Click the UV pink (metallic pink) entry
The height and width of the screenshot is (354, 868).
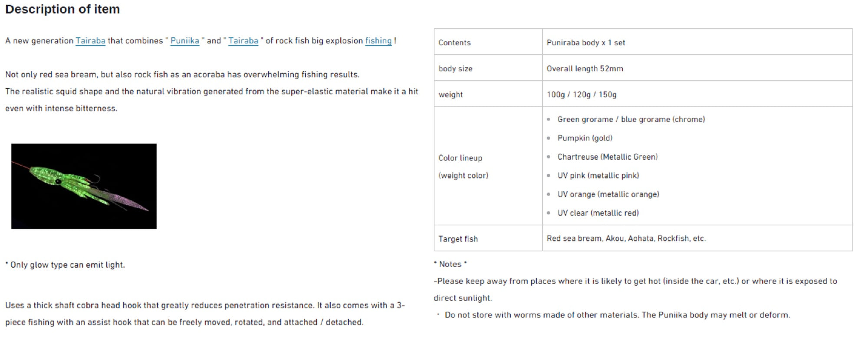pos(598,175)
